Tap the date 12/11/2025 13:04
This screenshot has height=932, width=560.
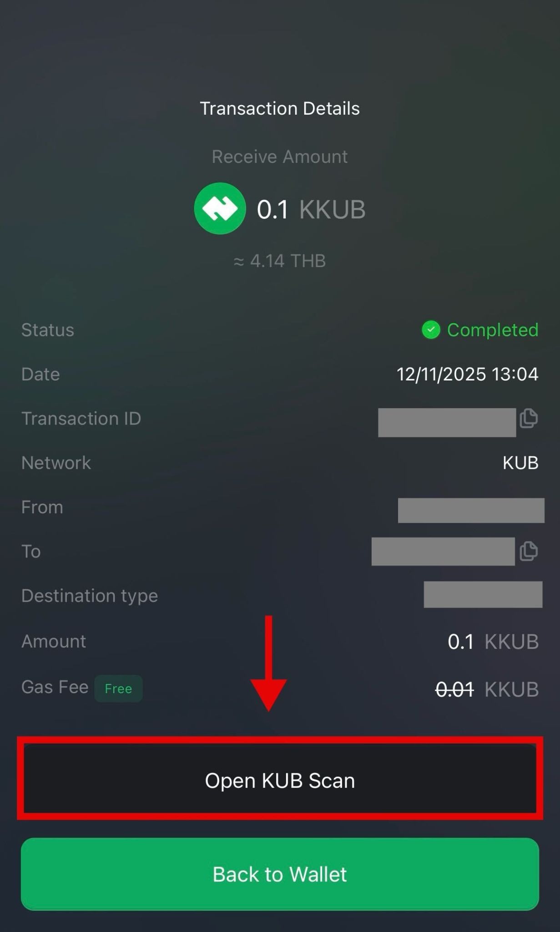(468, 374)
